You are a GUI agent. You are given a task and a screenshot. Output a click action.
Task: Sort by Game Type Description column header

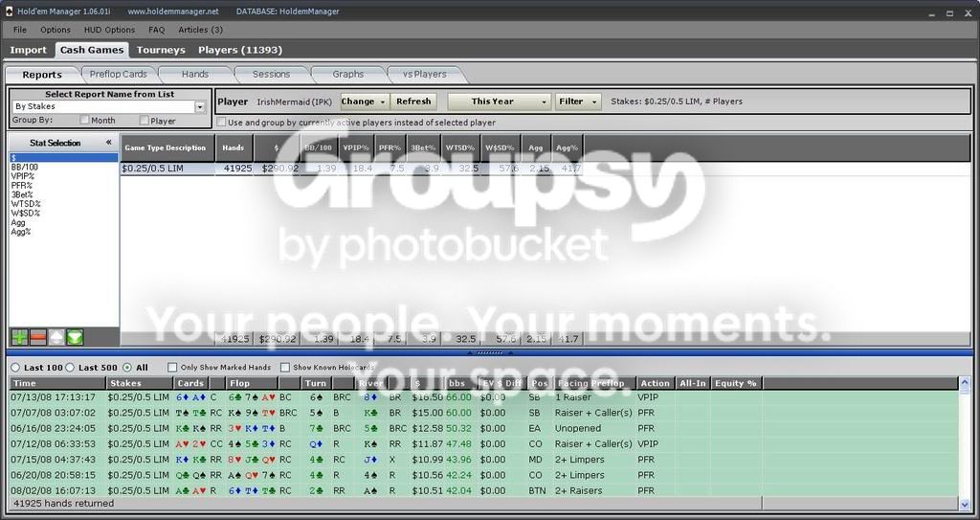point(167,147)
